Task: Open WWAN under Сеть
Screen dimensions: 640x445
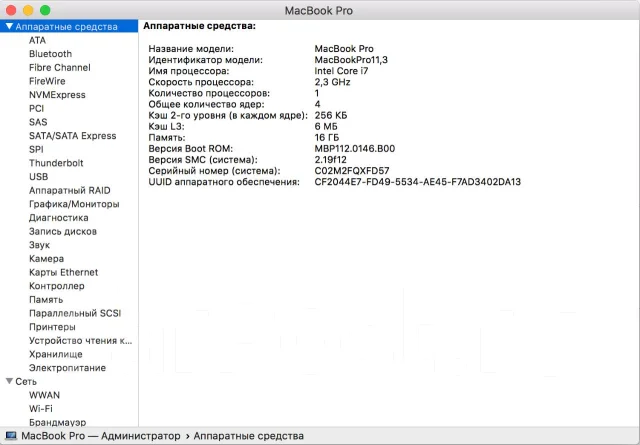Action: pyautogui.click(x=44, y=395)
